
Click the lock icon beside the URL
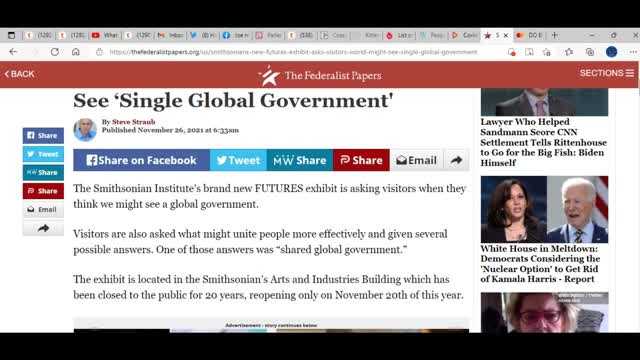[x=99, y=52]
